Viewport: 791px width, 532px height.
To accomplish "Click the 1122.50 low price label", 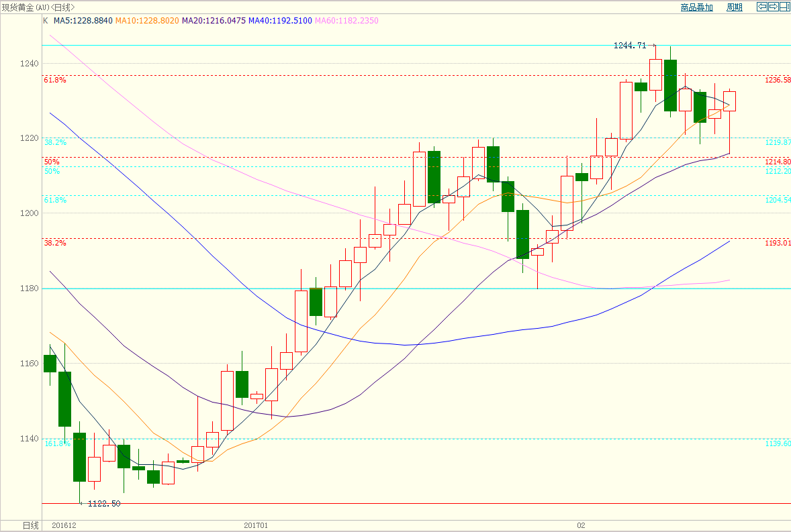I will click(104, 503).
